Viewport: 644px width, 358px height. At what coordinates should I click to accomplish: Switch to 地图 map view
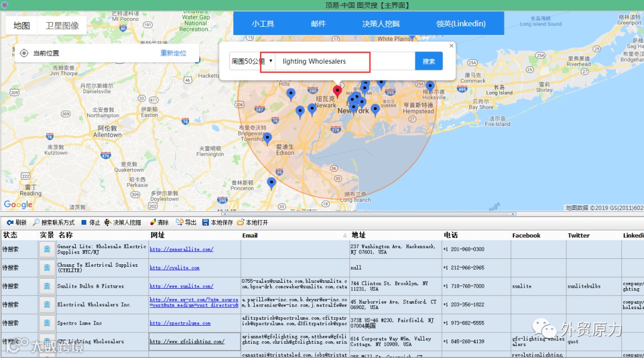coord(21,26)
